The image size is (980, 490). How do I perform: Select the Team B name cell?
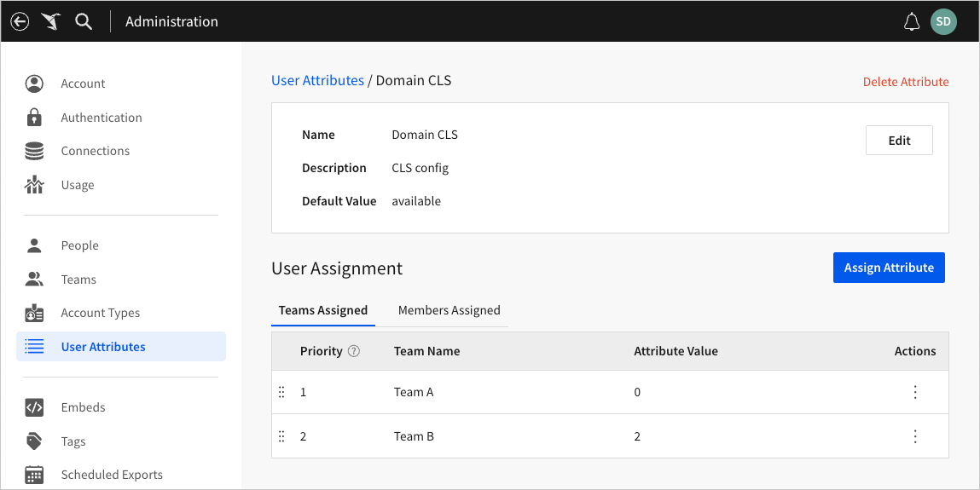pyautogui.click(x=414, y=436)
